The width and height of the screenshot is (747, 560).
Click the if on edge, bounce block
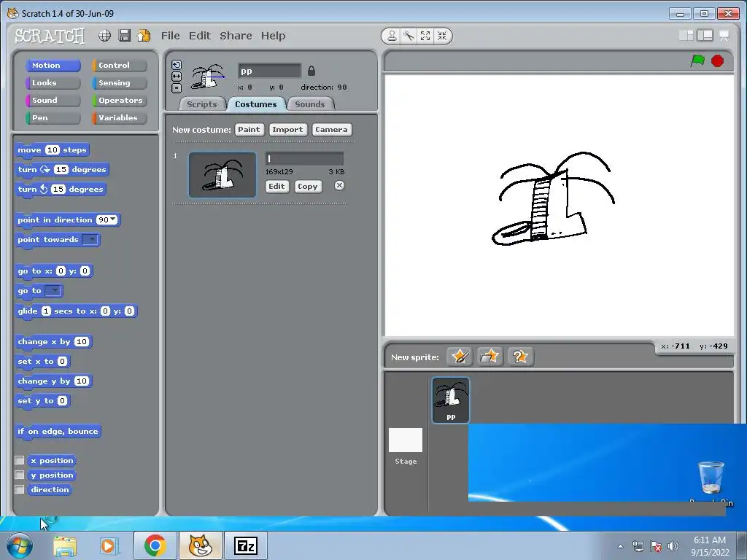[58, 432]
